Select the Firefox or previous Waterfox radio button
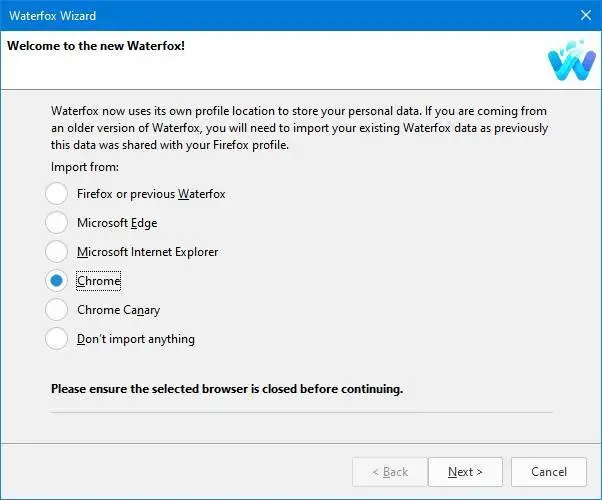 (57, 194)
